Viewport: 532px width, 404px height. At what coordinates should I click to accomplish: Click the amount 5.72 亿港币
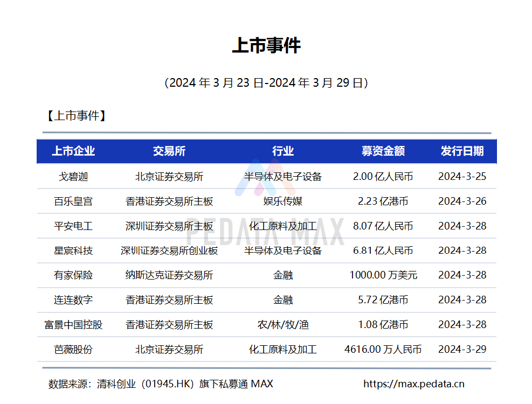pos(383,299)
